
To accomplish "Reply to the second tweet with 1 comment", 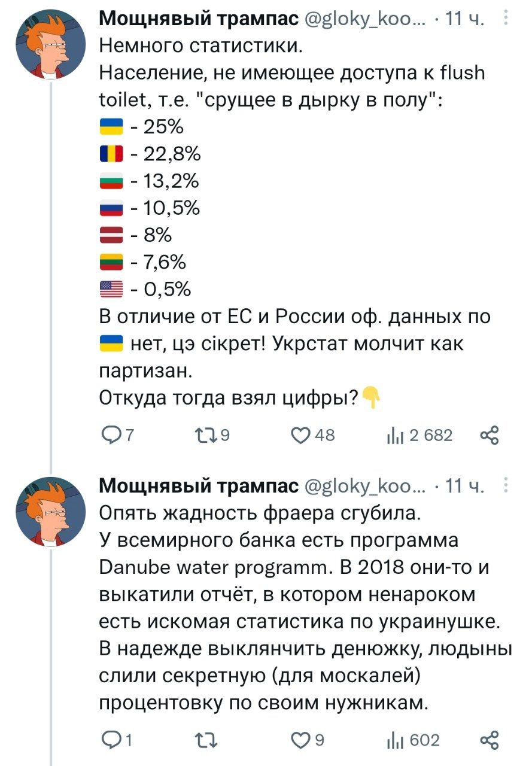I will pyautogui.click(x=114, y=740).
